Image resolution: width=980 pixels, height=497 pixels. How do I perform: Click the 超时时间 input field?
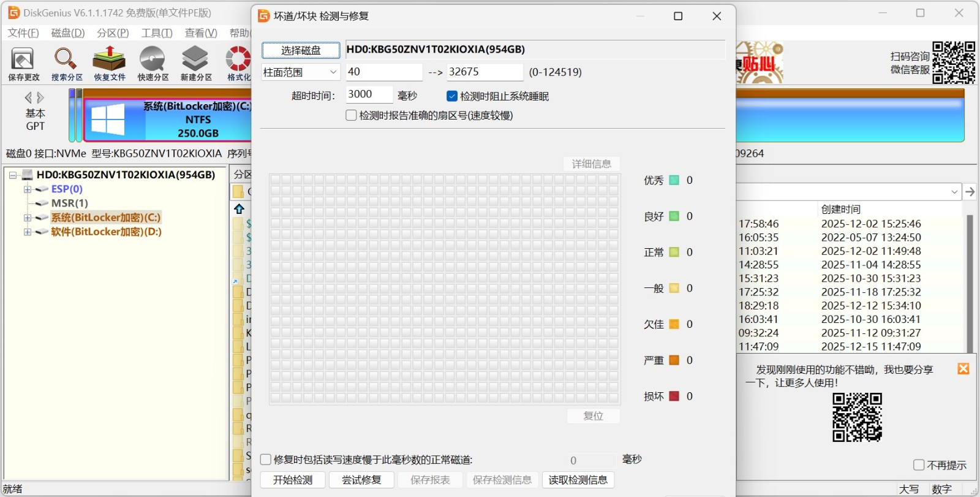[x=369, y=94]
